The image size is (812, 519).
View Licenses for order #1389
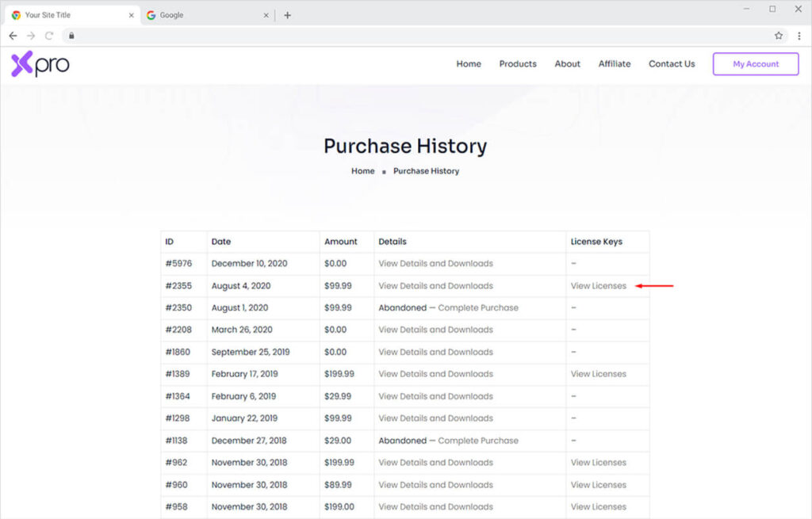coord(598,374)
